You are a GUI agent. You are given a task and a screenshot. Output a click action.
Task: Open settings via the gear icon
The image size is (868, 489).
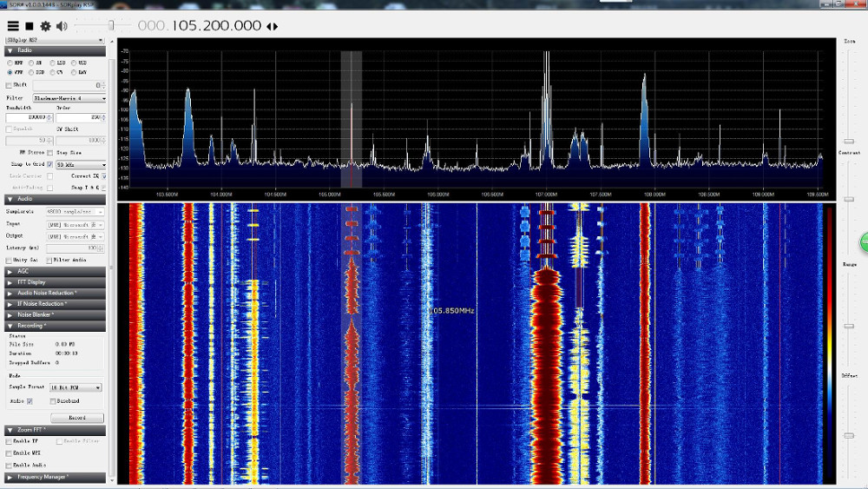click(x=45, y=26)
